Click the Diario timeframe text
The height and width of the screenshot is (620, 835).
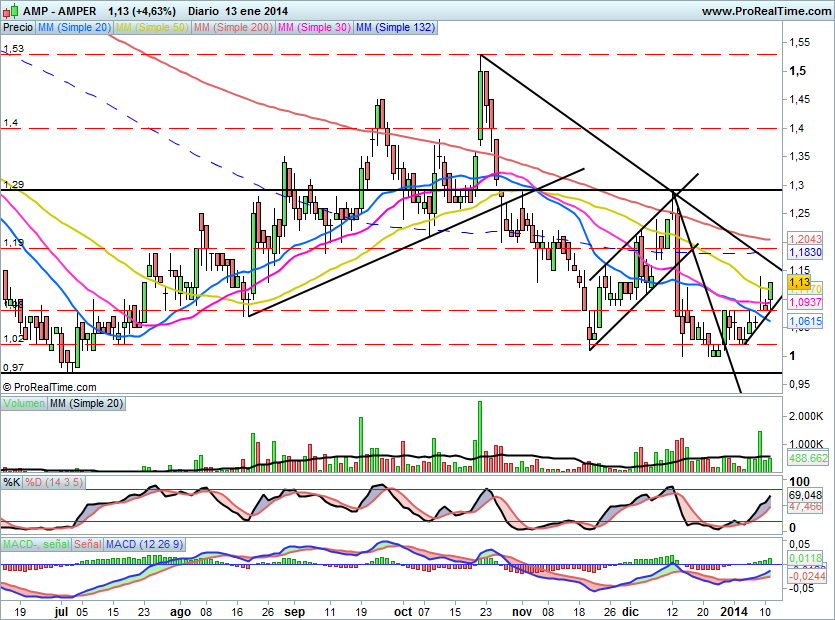coord(203,11)
